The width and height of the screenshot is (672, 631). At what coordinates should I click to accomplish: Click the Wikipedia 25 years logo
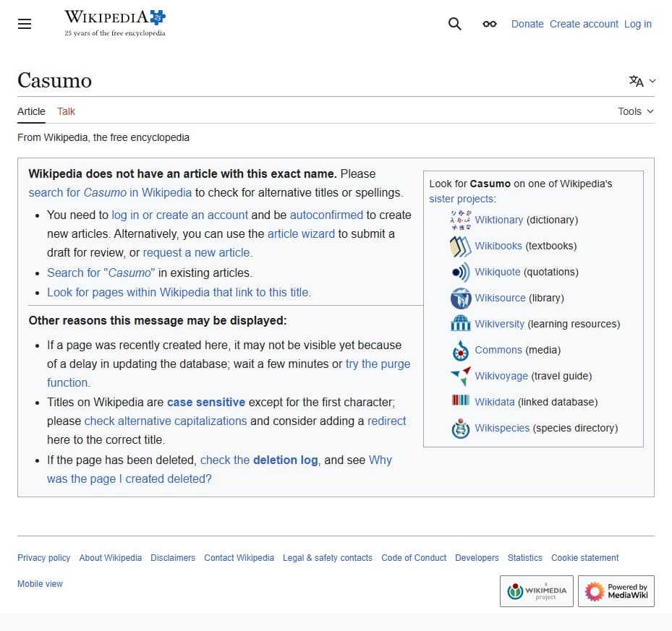(115, 23)
